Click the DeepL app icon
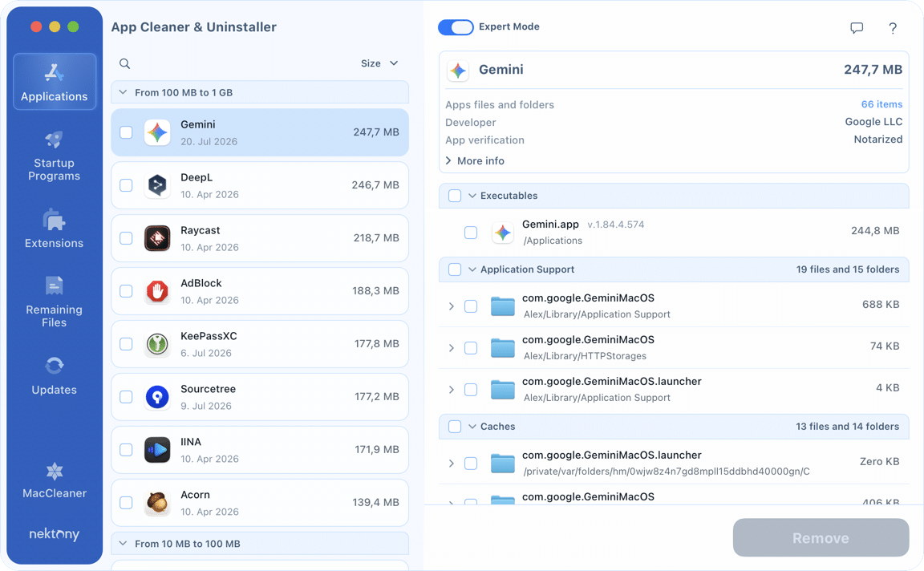The width and height of the screenshot is (924, 571). pos(157,185)
